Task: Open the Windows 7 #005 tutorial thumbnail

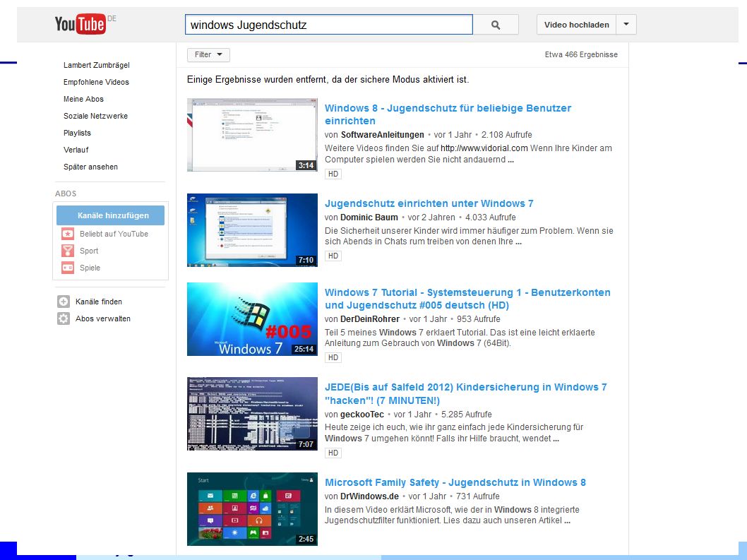Action: (252, 319)
